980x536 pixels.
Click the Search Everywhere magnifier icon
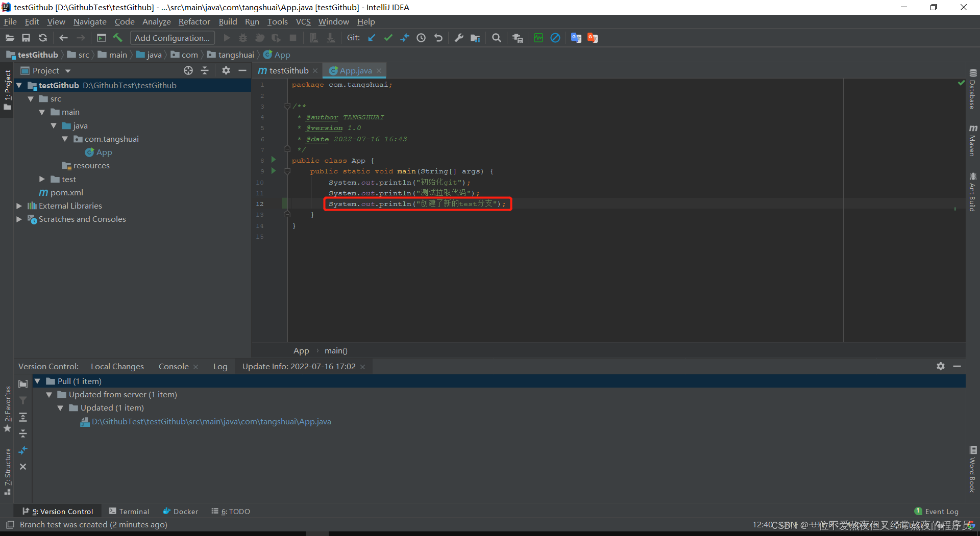coord(496,38)
